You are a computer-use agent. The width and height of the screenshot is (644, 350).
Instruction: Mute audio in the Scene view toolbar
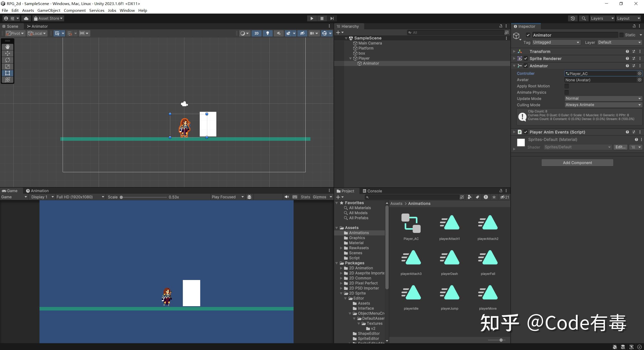click(x=278, y=33)
